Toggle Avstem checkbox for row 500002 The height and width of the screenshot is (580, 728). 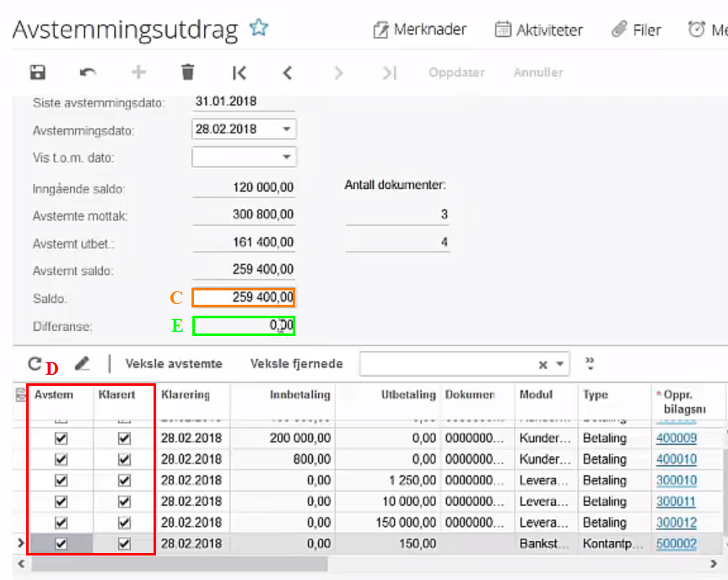tap(61, 544)
